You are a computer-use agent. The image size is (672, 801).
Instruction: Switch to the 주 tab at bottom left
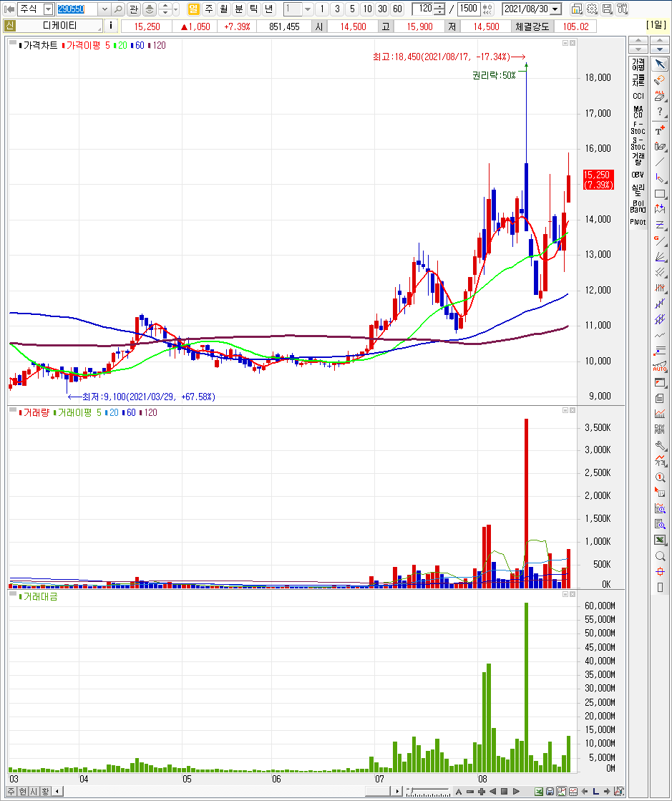coord(11,791)
